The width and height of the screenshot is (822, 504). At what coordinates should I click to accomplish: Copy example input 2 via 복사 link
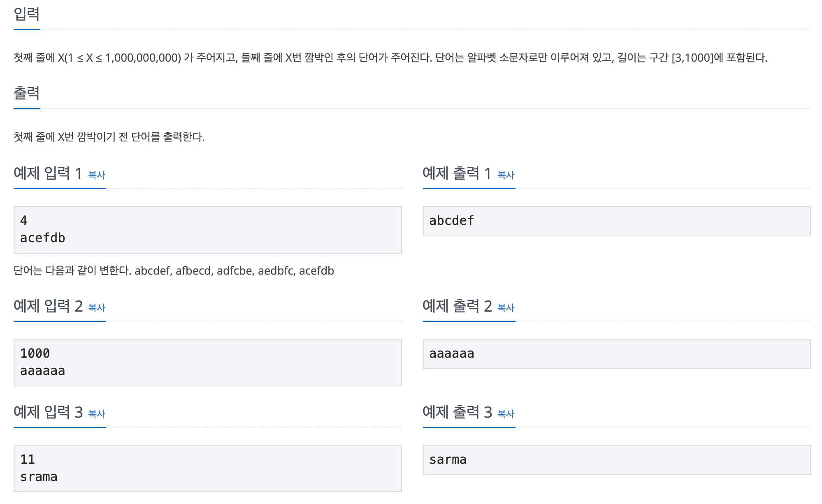click(97, 308)
